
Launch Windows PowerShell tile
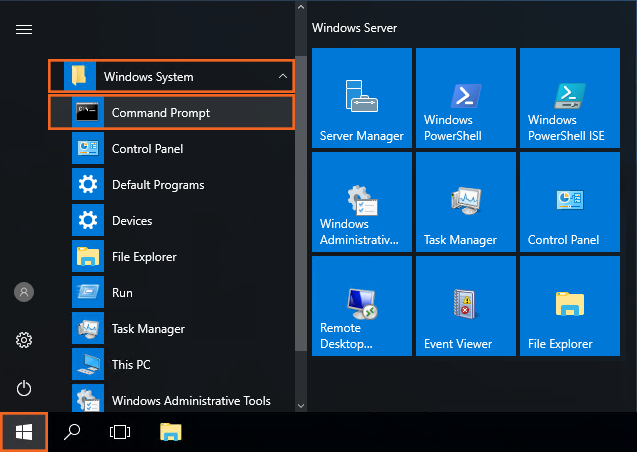pos(466,98)
